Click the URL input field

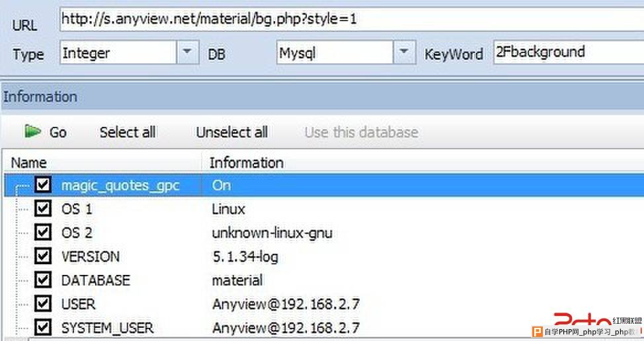[352, 19]
